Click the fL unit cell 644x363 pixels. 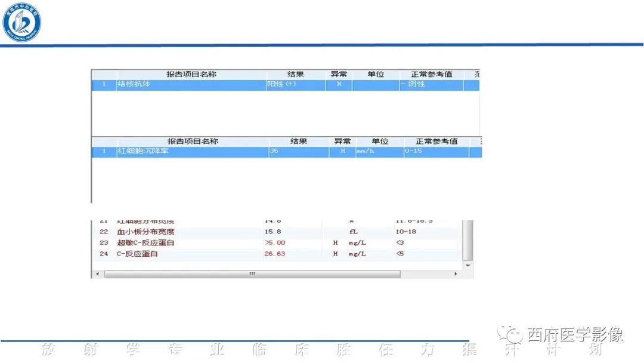coord(353,232)
